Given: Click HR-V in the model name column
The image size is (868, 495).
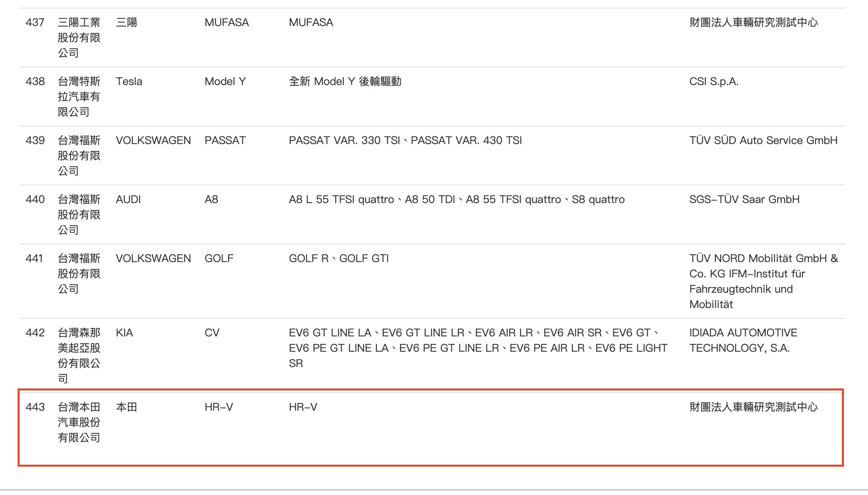Looking at the screenshot, I should pyautogui.click(x=303, y=407).
